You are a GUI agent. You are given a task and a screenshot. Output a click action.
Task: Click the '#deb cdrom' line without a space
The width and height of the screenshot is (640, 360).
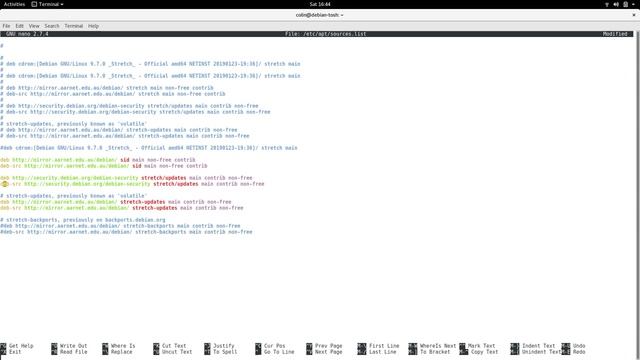[x=149, y=148]
